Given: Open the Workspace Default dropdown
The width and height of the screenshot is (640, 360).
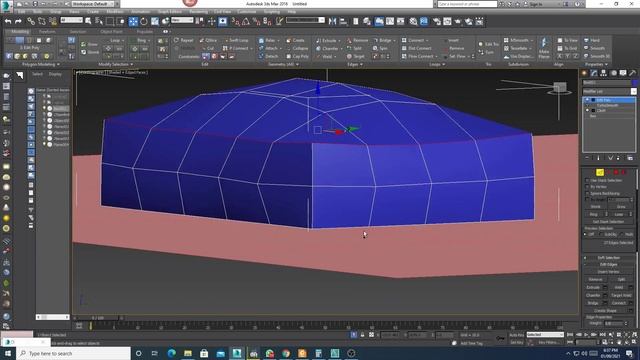Looking at the screenshot, I should point(94,4).
